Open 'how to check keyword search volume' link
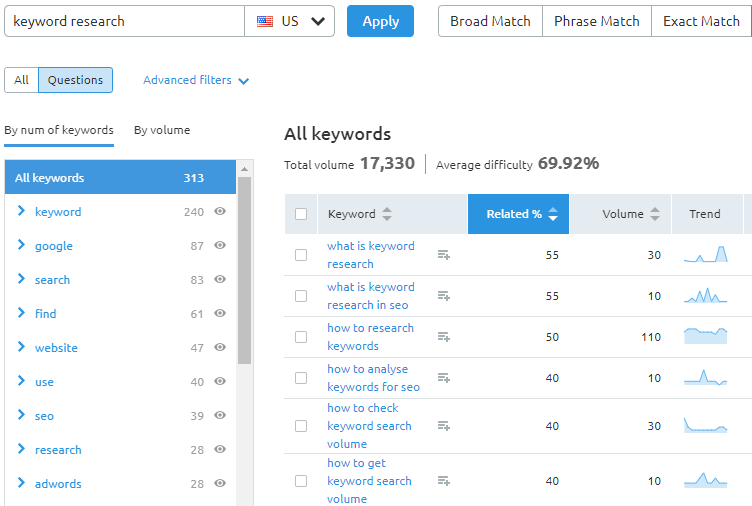This screenshot has width=752, height=506. 369,426
